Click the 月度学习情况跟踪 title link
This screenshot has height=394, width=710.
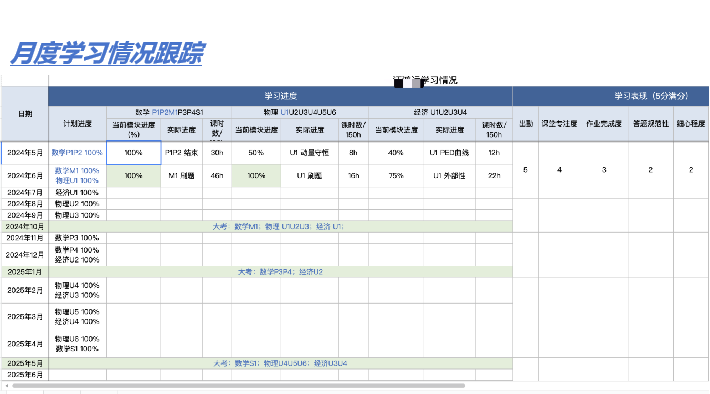tap(108, 53)
